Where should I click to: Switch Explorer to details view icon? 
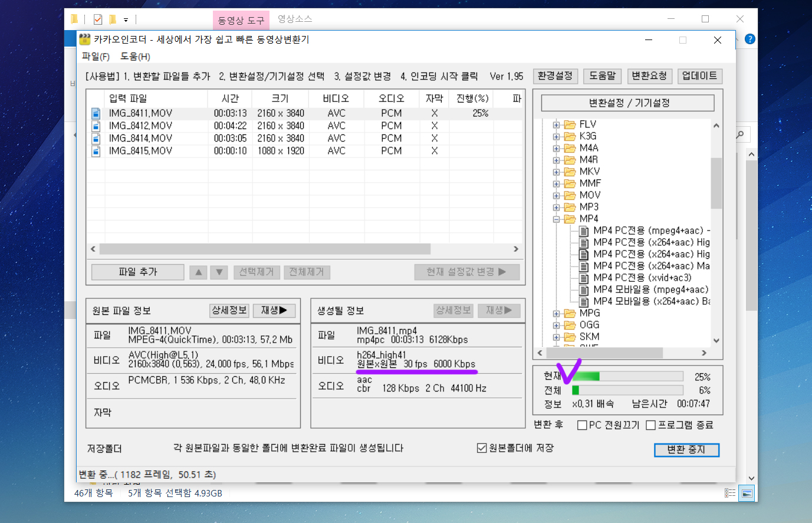pos(730,493)
